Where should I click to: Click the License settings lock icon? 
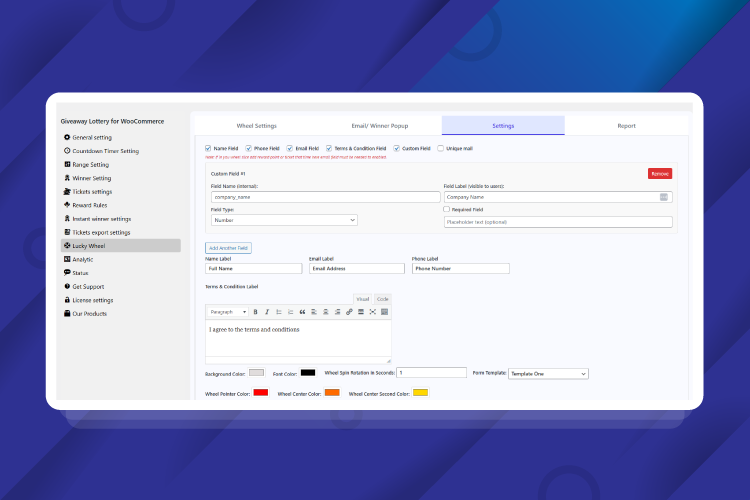click(x=67, y=300)
